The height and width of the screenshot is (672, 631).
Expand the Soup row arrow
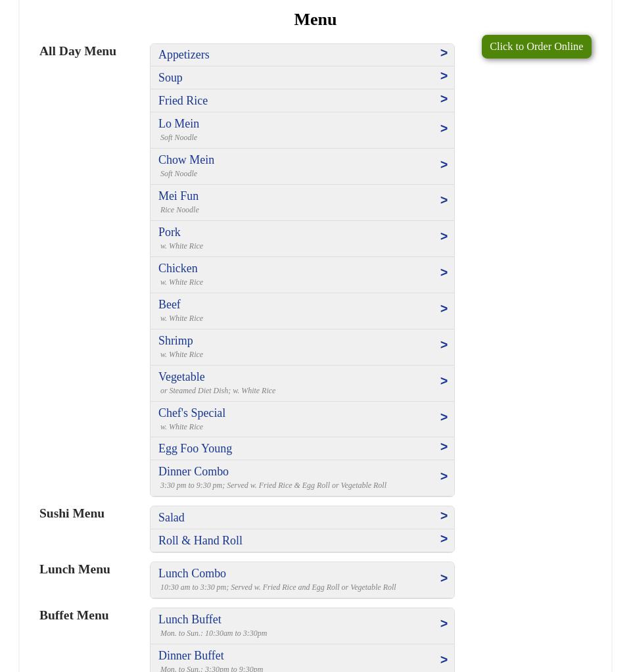444,76
